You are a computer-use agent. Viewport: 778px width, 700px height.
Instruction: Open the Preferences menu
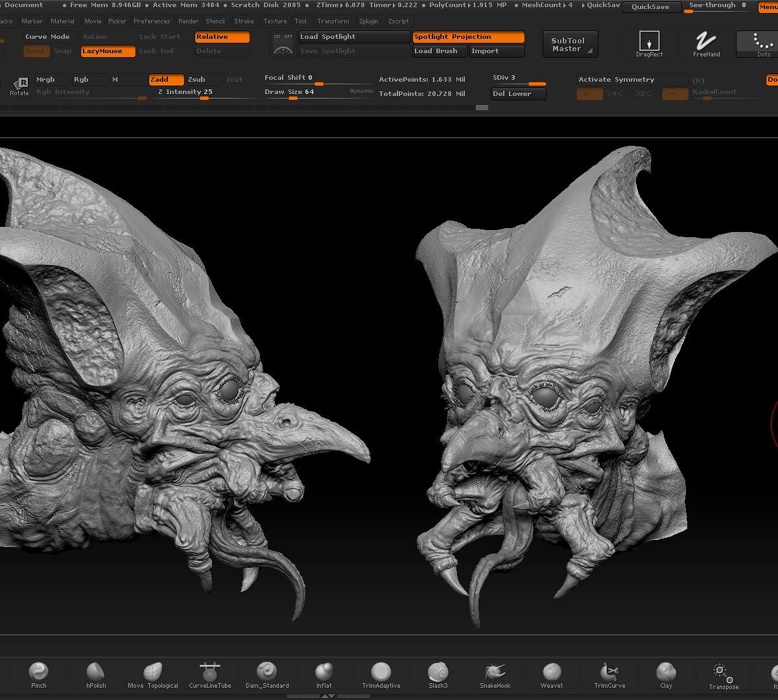pyautogui.click(x=152, y=21)
